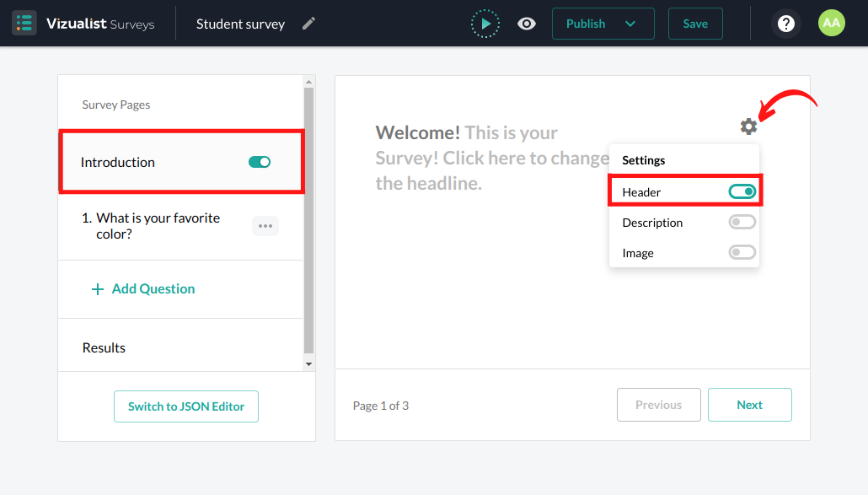Open three-dot menu for favorite color question
868x495 pixels.
pyautogui.click(x=265, y=226)
